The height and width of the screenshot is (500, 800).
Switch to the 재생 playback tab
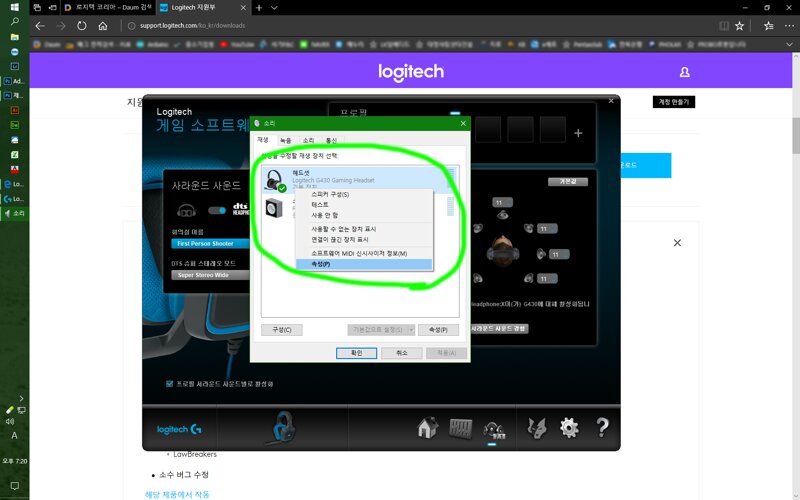(x=263, y=140)
